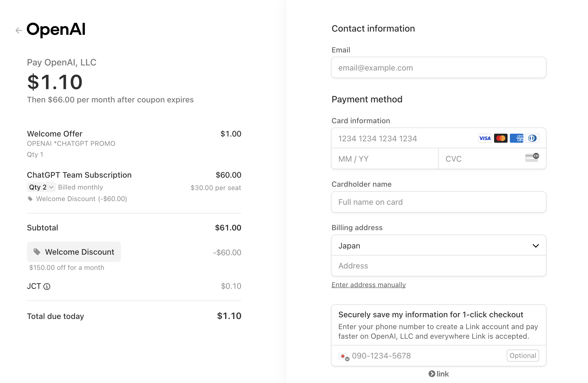The width and height of the screenshot is (588, 383).
Task: Click the Welcome Discount coupon badge
Action: tap(74, 252)
